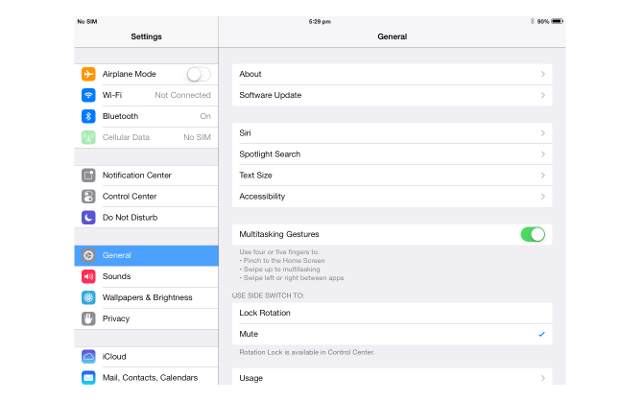Screen dimensions: 620x400
Task: Open Accessibility via its chevron
Action: click(x=543, y=196)
